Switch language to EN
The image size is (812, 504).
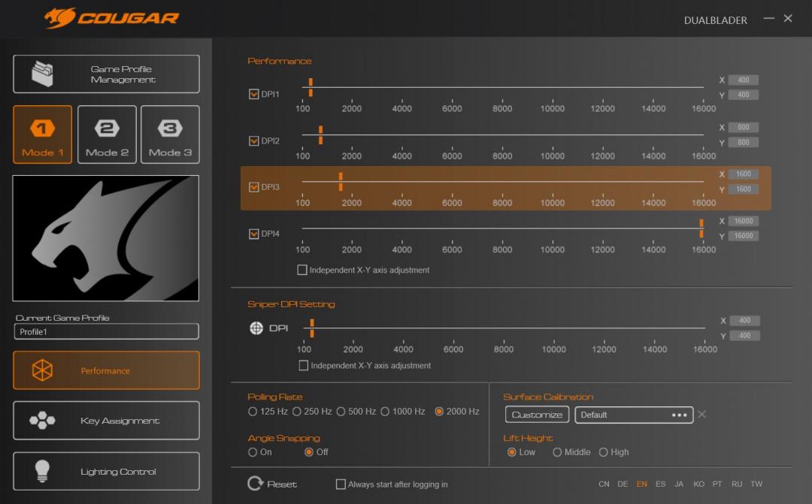(x=641, y=484)
